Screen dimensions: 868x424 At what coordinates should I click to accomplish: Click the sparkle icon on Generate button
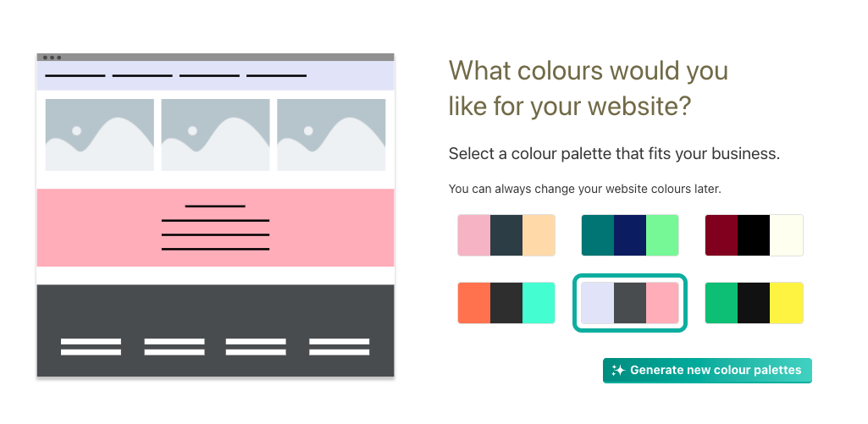tap(618, 371)
